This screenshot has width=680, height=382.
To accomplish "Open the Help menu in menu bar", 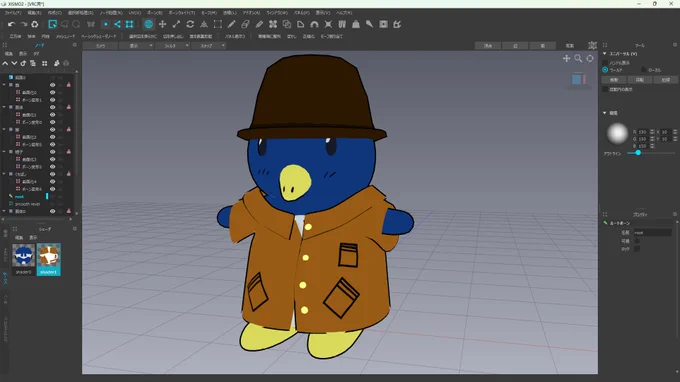I will tap(344, 13).
